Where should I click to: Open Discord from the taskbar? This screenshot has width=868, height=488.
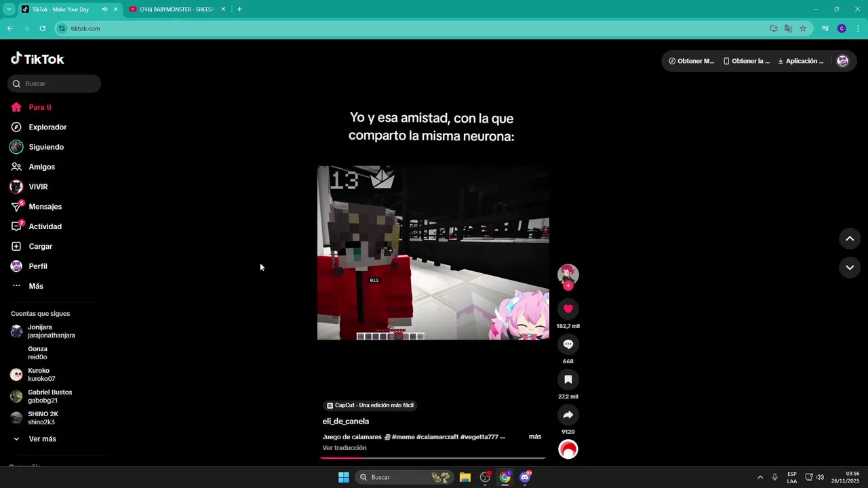[525, 477]
